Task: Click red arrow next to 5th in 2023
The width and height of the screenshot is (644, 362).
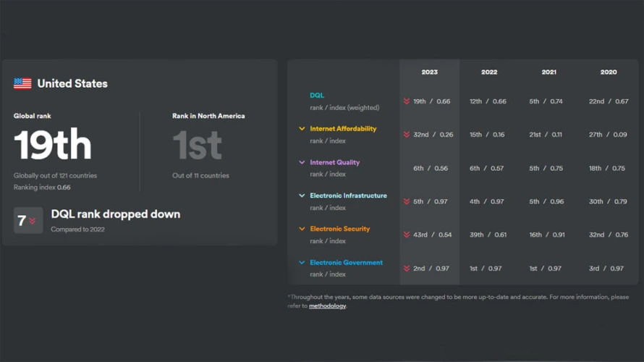Action: point(407,201)
